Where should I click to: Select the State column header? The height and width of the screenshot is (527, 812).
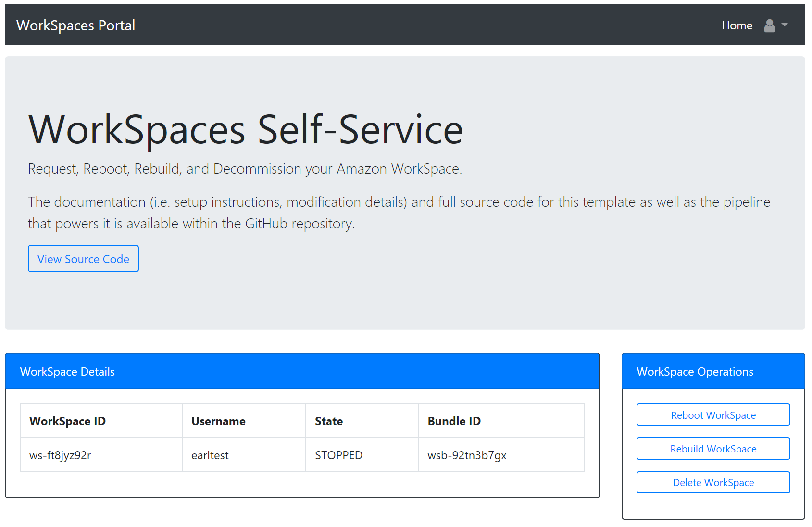pos(362,421)
